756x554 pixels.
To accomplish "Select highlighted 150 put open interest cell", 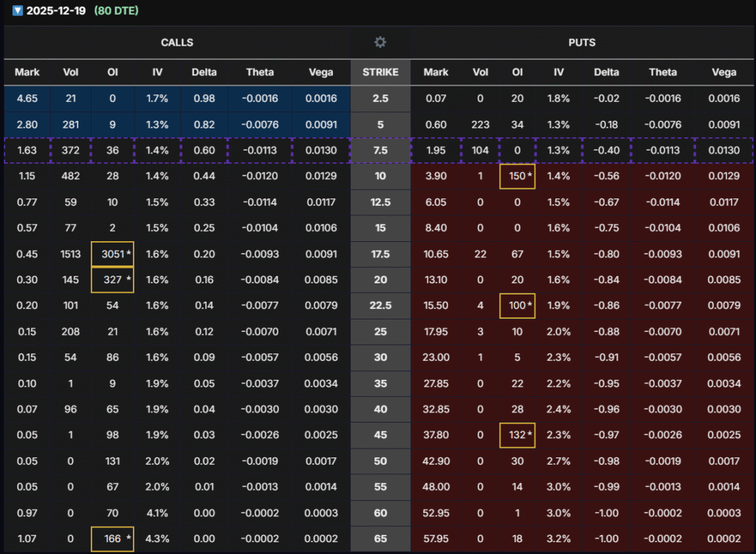I will click(517, 176).
